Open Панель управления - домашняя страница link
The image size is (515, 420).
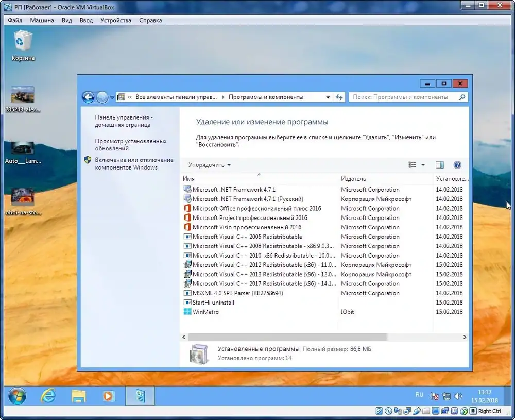point(124,121)
